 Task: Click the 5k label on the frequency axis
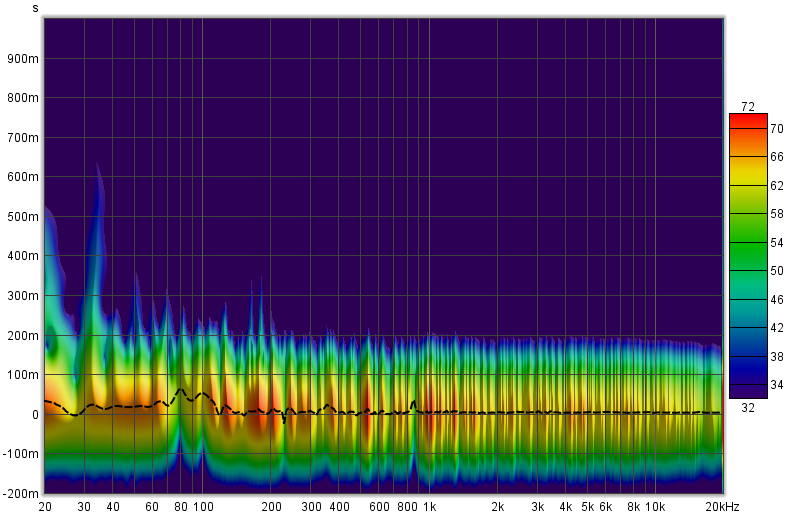coord(588,507)
